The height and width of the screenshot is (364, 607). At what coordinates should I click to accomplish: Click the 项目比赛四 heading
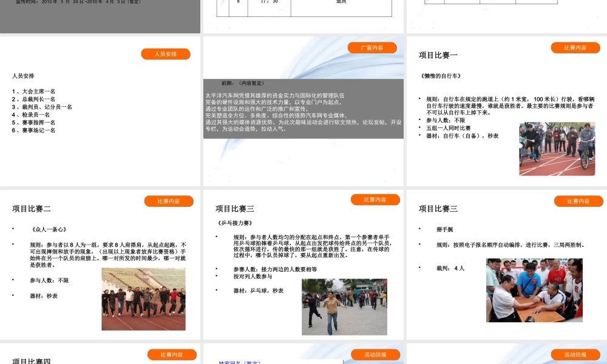32,361
